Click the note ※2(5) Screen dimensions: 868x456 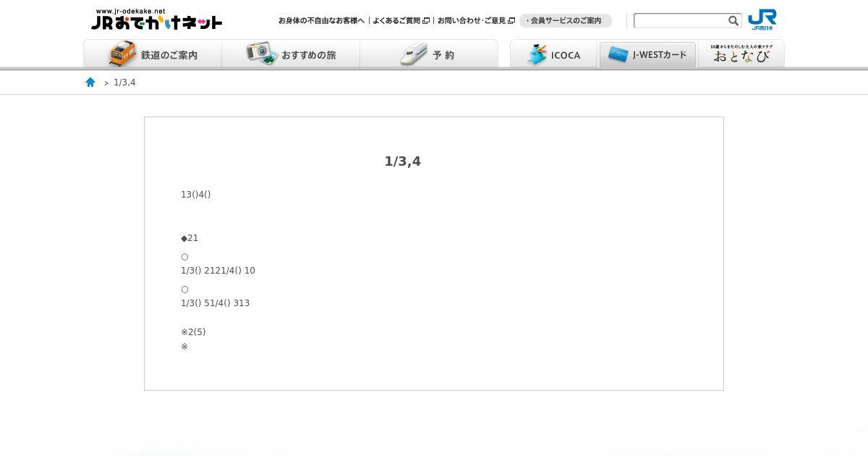[x=193, y=332]
